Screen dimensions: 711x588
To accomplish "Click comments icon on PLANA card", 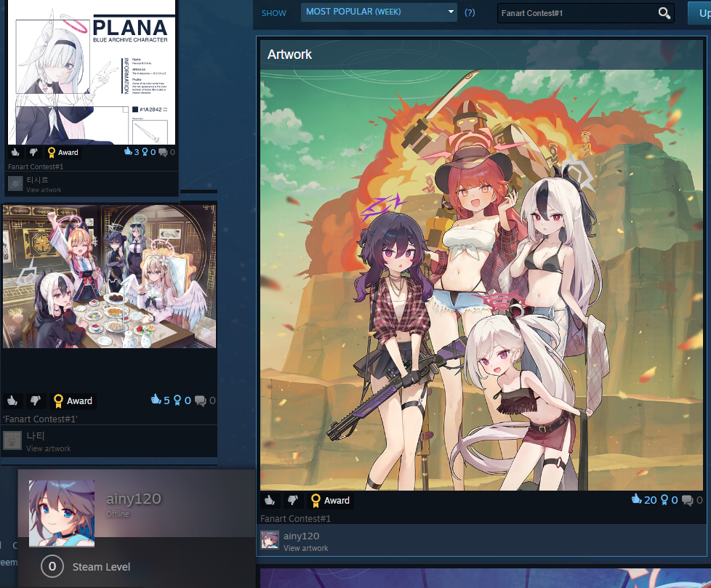I will 163,153.
